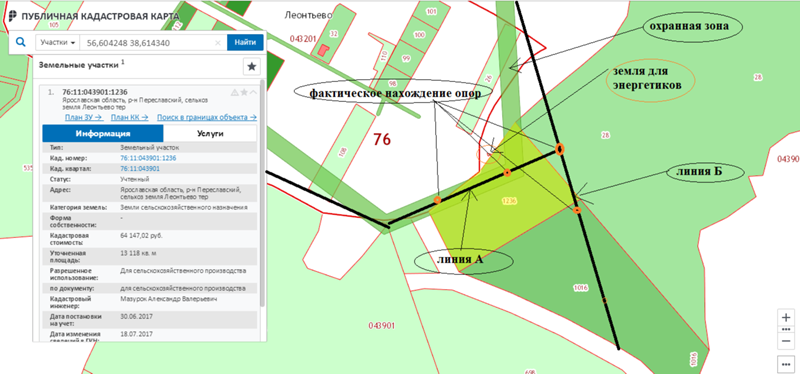The image size is (800, 374).
Task: Open the Участки search type dropdown
Action: click(x=58, y=42)
